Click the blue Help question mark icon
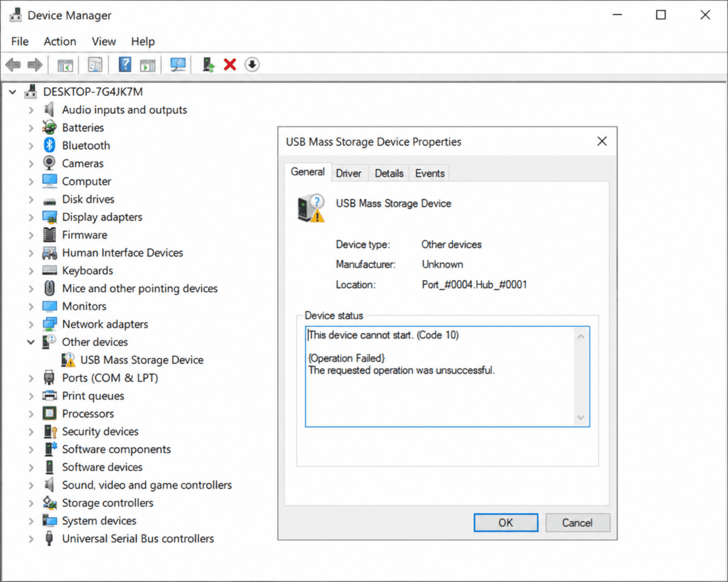 pyautogui.click(x=124, y=65)
